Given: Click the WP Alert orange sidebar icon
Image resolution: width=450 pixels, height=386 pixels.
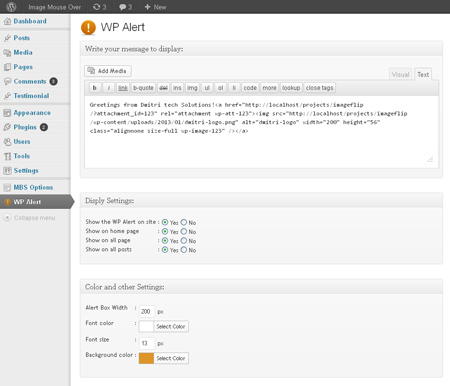Looking at the screenshot, I should 7,202.
